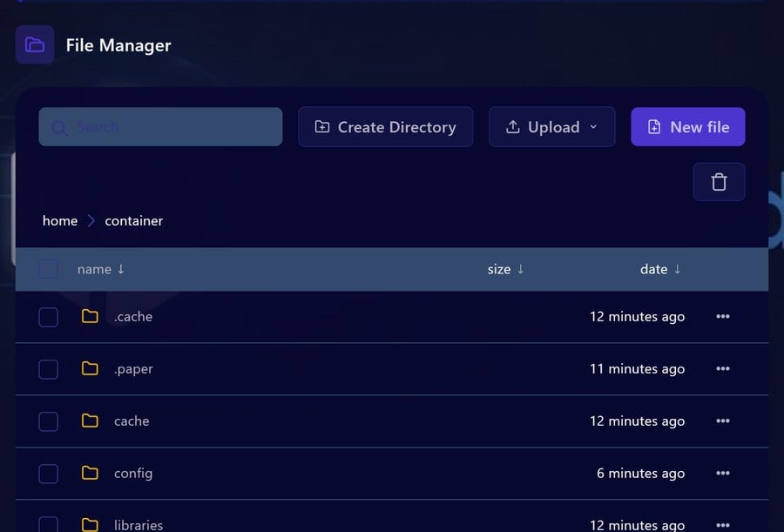The height and width of the screenshot is (532, 784).
Task: Focus the Search input field
Action: 160,127
